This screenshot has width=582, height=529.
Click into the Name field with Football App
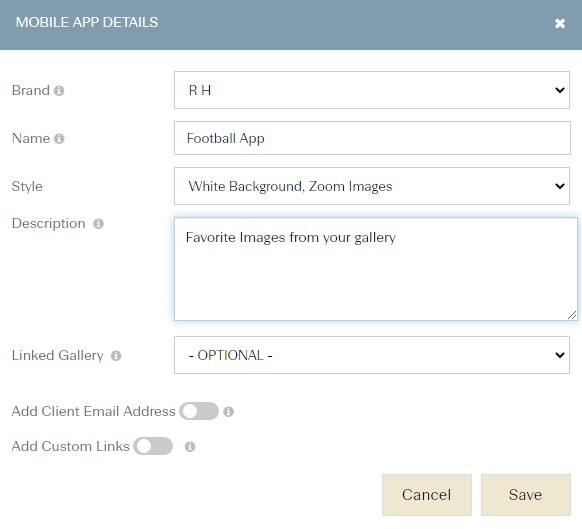pyautogui.click(x=372, y=138)
